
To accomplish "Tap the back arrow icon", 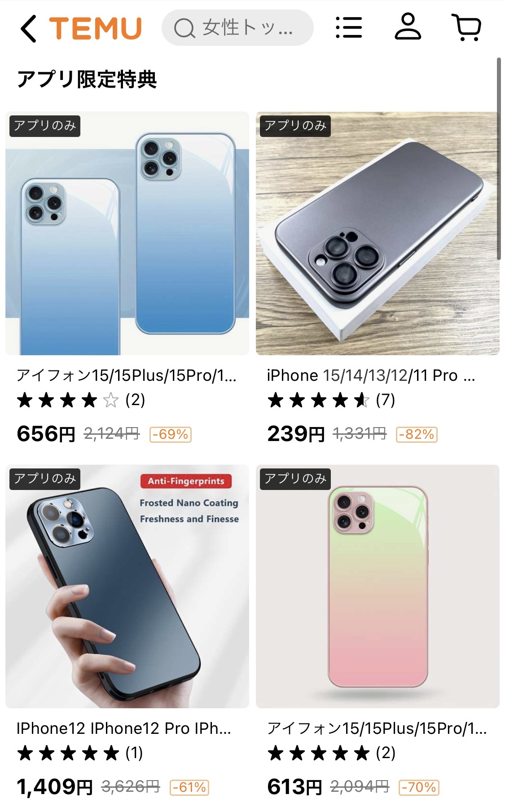I will [28, 28].
